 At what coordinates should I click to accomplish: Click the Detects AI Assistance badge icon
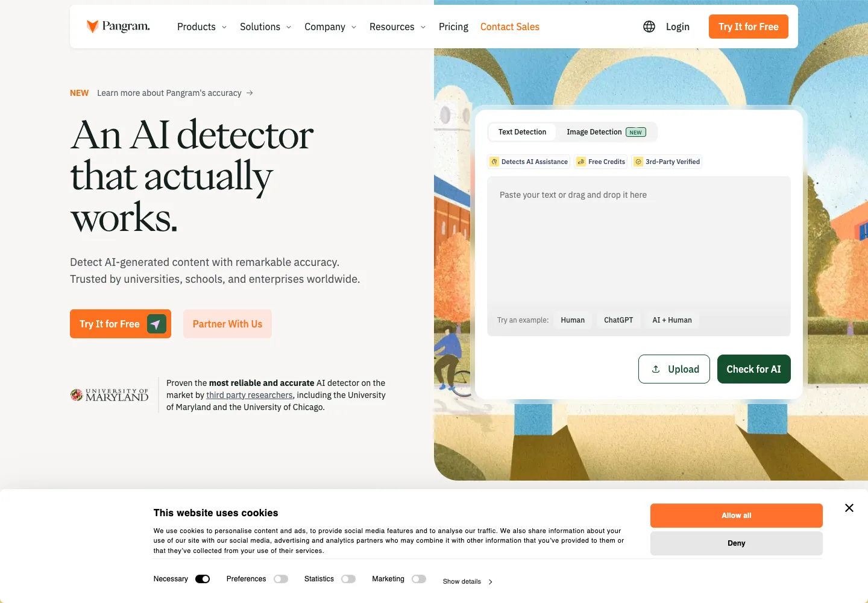pyautogui.click(x=494, y=162)
